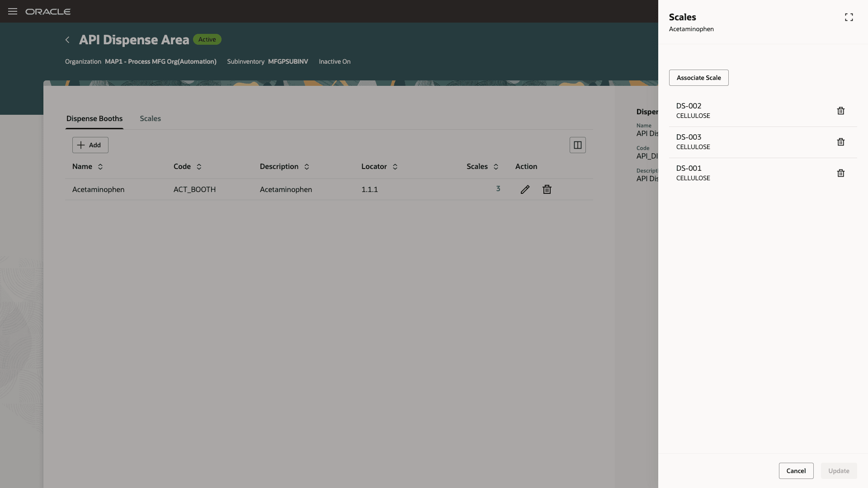The width and height of the screenshot is (868, 488).
Task: Sort the table by Code
Action: click(x=199, y=167)
